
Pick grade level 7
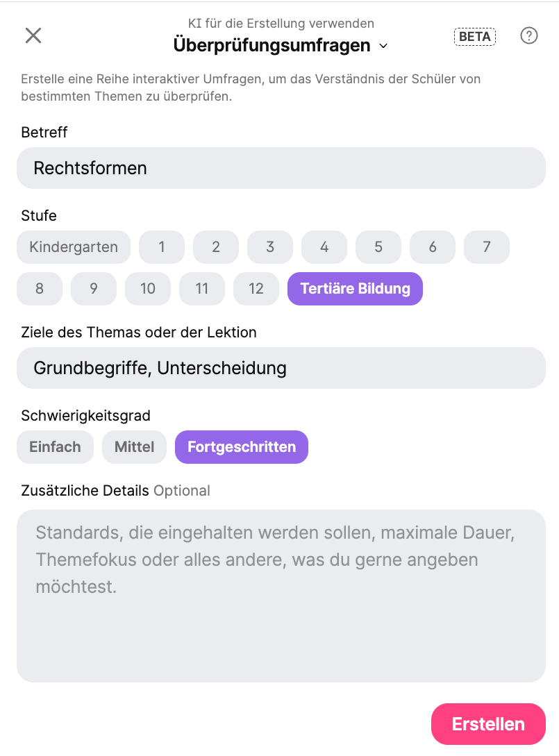click(x=487, y=247)
